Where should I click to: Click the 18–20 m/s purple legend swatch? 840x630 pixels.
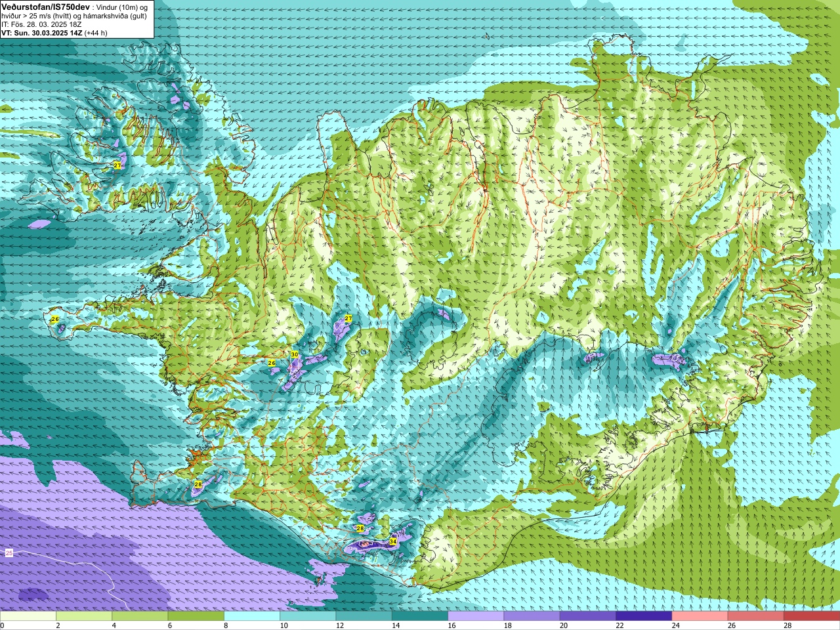(x=532, y=616)
